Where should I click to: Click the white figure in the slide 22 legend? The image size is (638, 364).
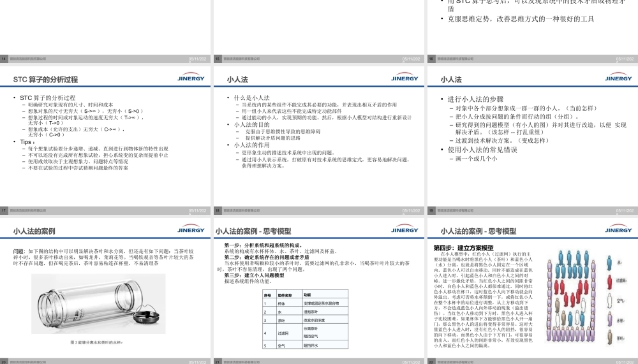[x=609, y=301]
